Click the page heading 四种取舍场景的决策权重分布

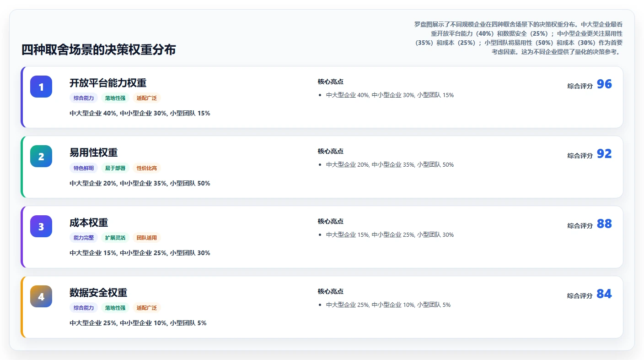tap(99, 50)
